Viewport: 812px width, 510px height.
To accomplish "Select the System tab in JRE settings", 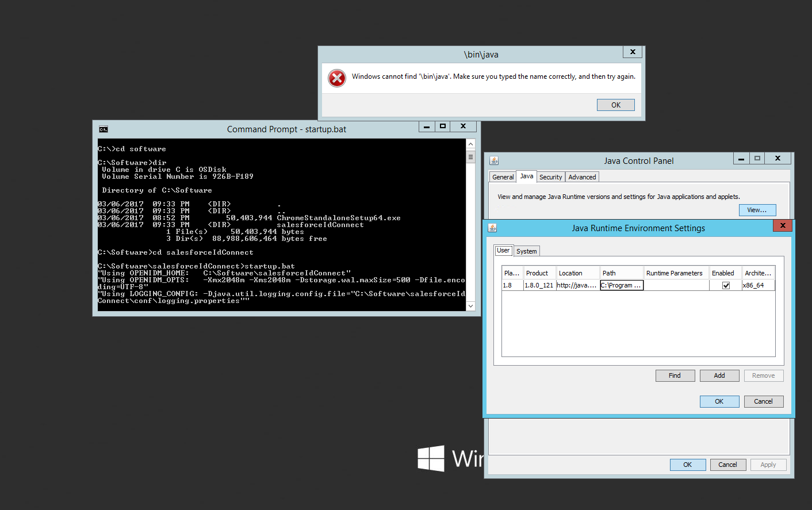I will point(526,251).
